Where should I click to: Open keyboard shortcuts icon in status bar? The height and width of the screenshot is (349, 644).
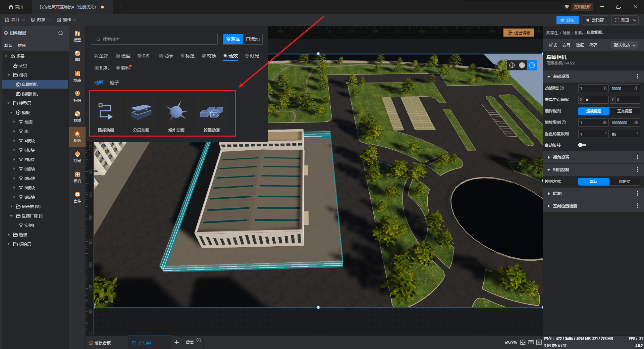point(531,342)
